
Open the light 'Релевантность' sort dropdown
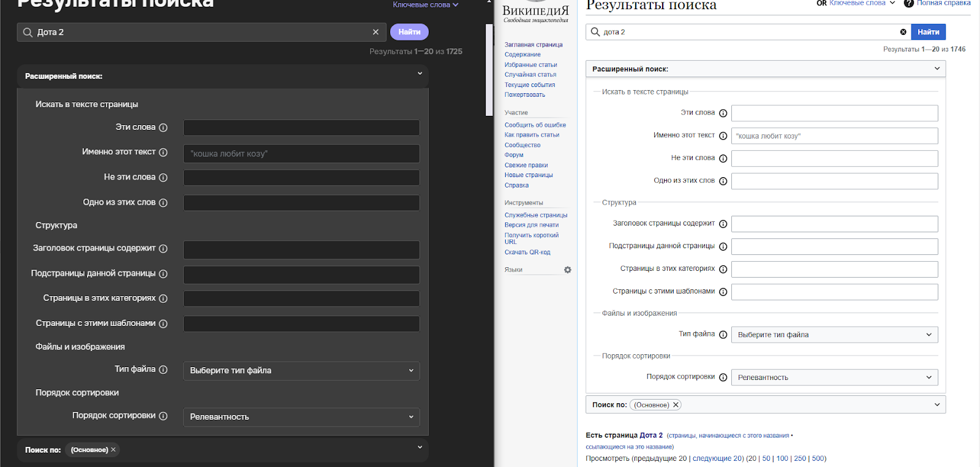tap(834, 378)
